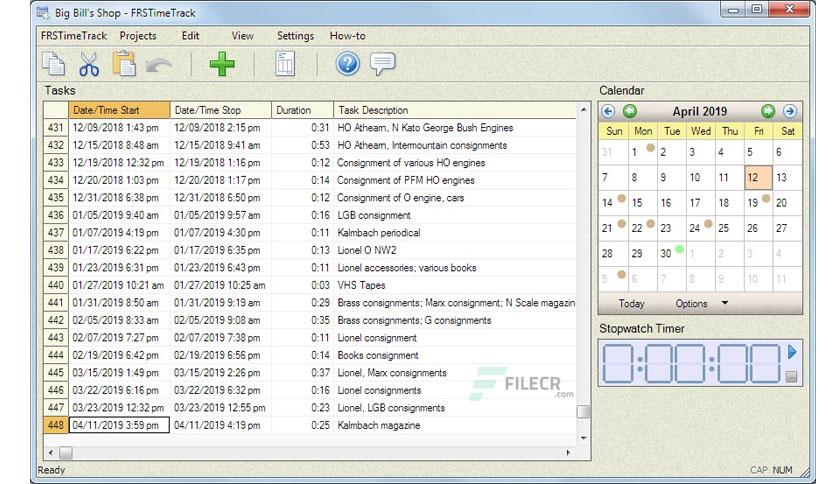The image size is (836, 484).
Task: Click the 'VHS Tapes' description cell
Action: 455,285
